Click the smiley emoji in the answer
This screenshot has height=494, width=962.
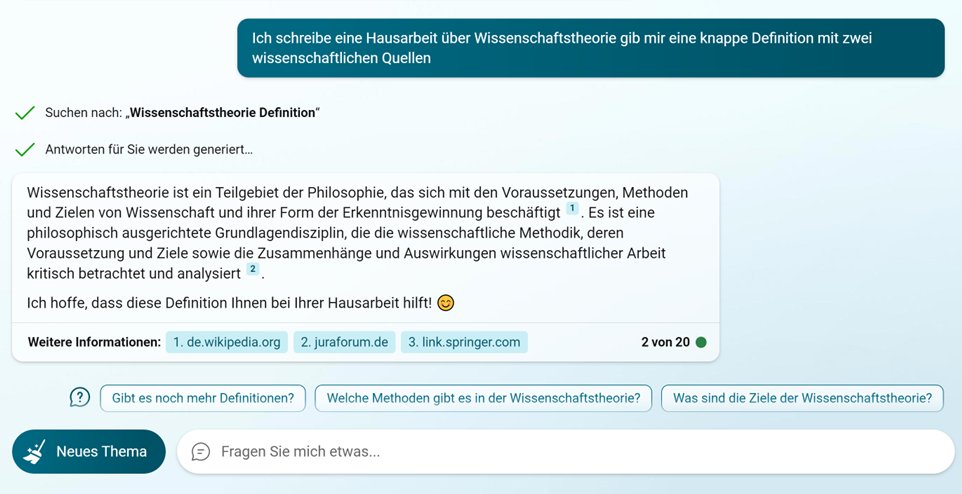point(446,302)
